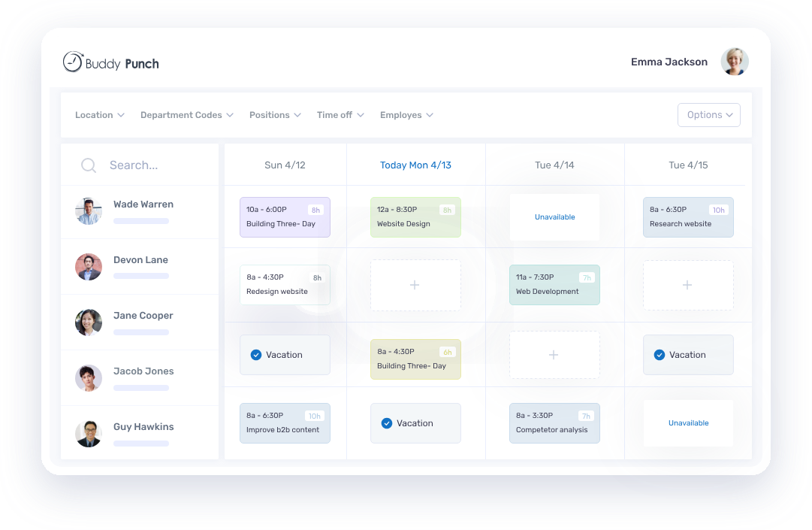Open the Positions filter menu
Image resolution: width=812 pixels, height=530 pixels.
275,115
